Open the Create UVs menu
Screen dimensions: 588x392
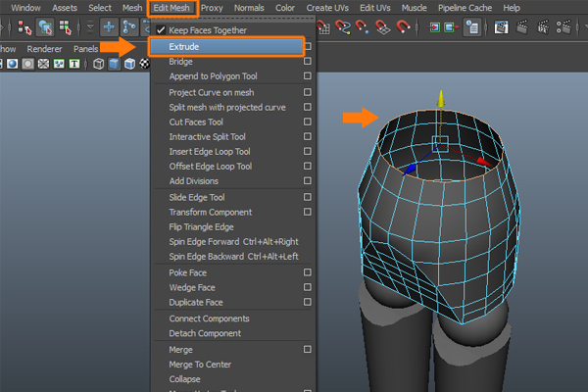[x=327, y=8]
